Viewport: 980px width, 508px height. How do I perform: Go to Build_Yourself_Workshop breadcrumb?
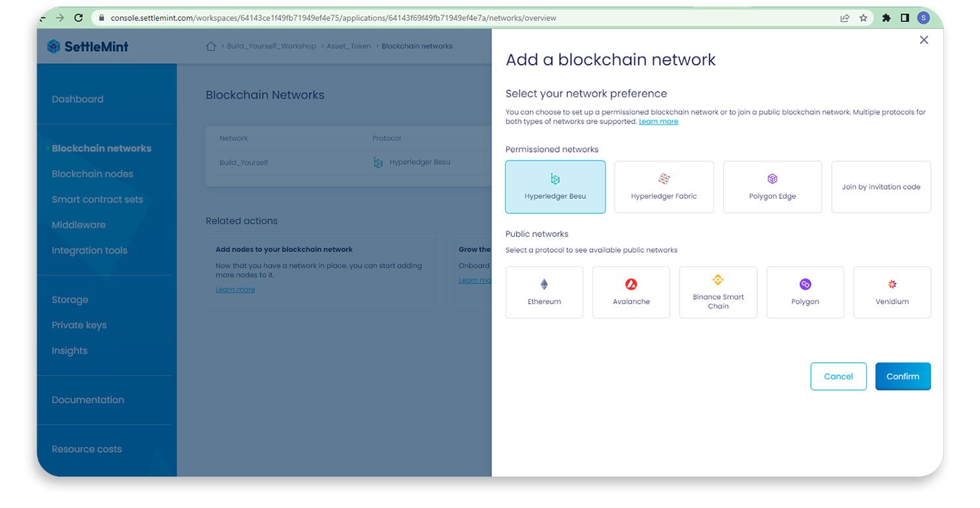271,46
